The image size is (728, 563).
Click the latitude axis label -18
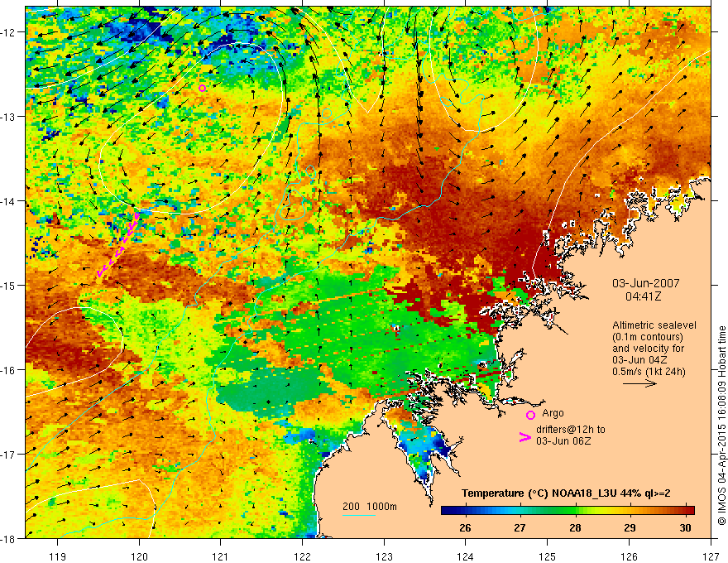[x=9, y=538]
